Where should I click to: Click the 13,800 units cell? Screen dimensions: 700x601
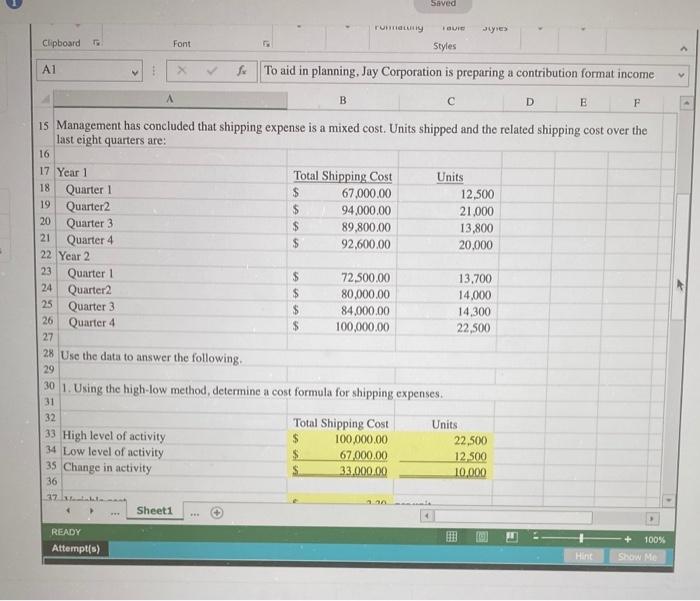click(449, 228)
